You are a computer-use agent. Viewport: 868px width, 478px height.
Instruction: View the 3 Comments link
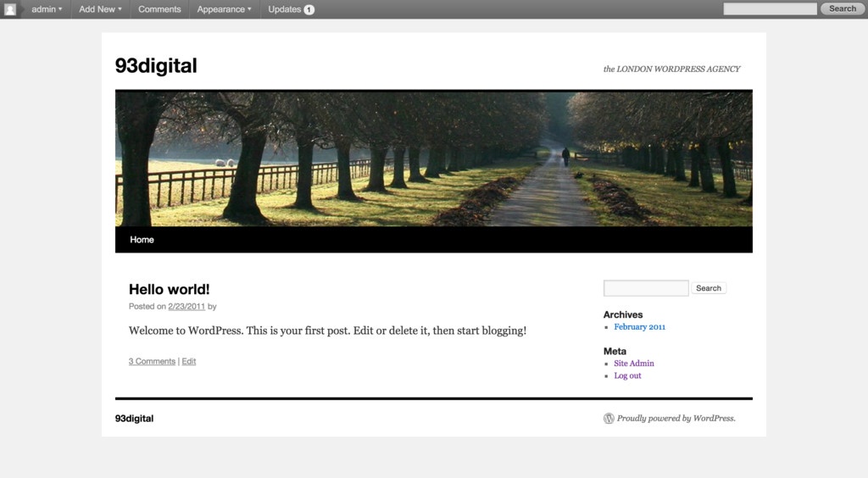point(152,361)
